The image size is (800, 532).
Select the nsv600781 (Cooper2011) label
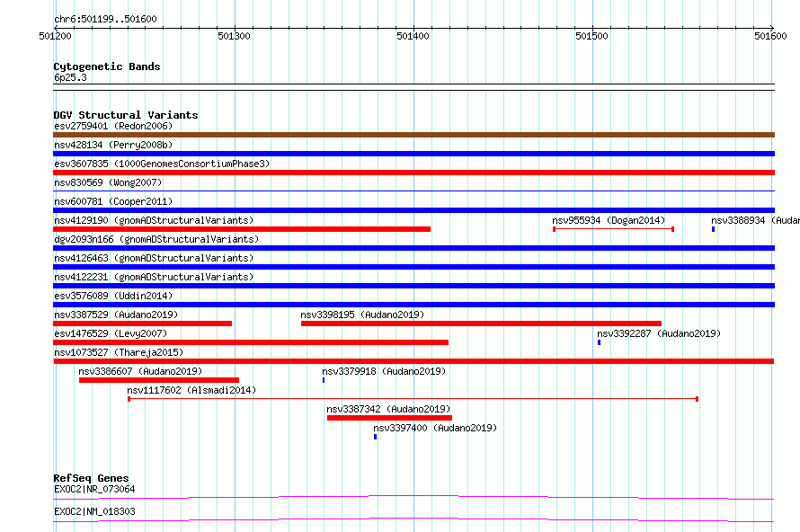(x=113, y=201)
